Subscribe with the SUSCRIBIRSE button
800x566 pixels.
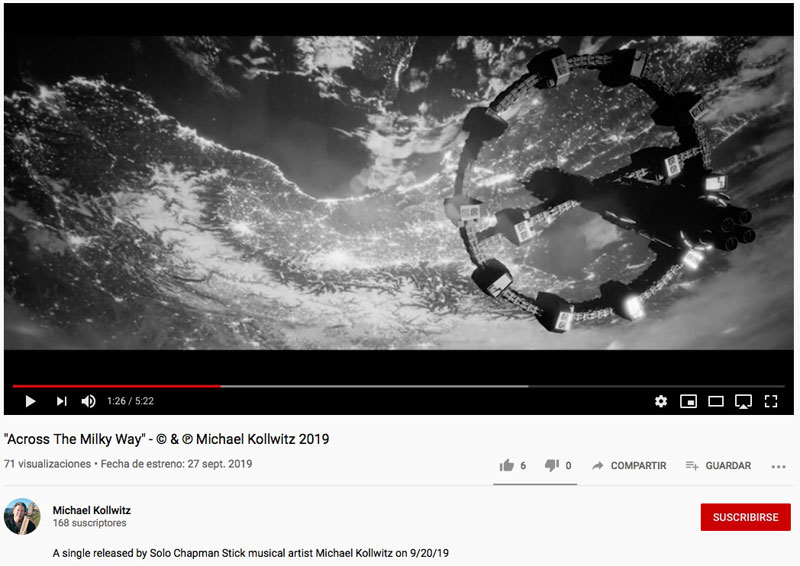[745, 517]
